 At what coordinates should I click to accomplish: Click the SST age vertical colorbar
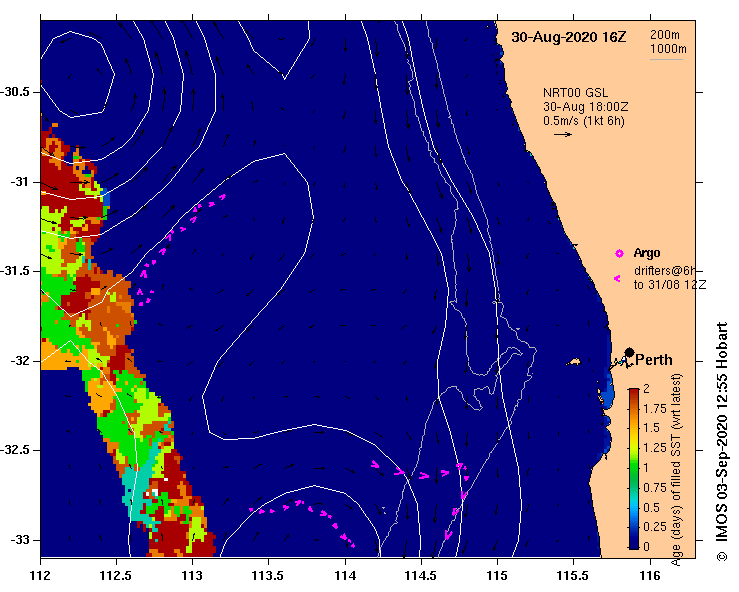[633, 469]
